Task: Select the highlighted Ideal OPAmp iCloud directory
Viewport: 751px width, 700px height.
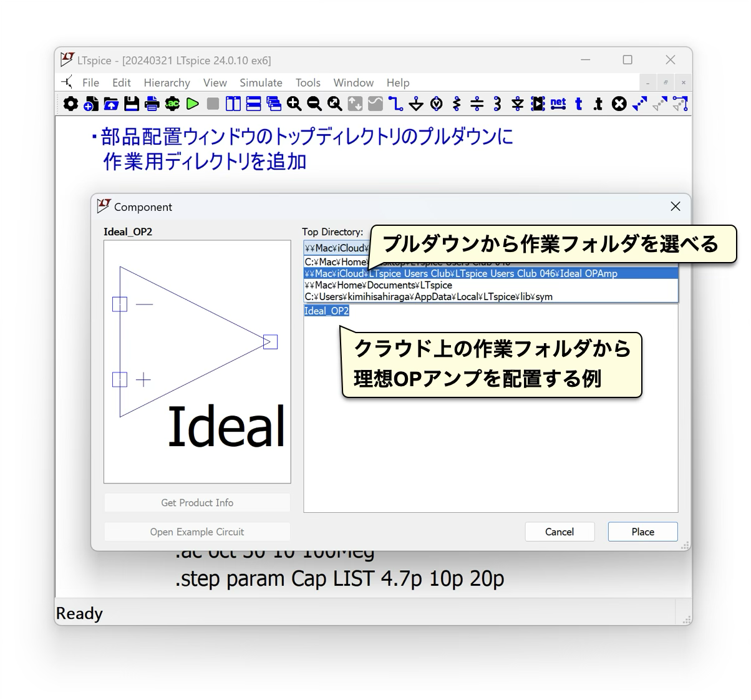Action: [491, 273]
